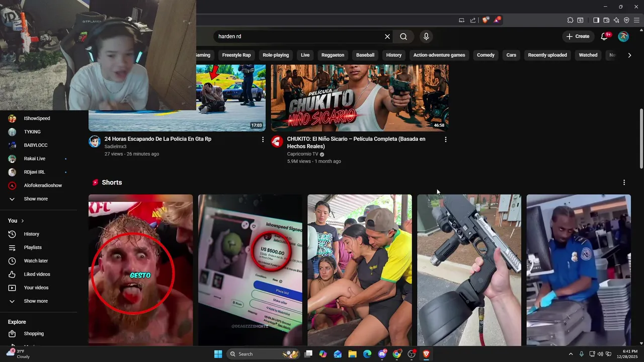644x362 pixels.
Task: Open Brave Shields lion icon
Action: (x=485, y=20)
